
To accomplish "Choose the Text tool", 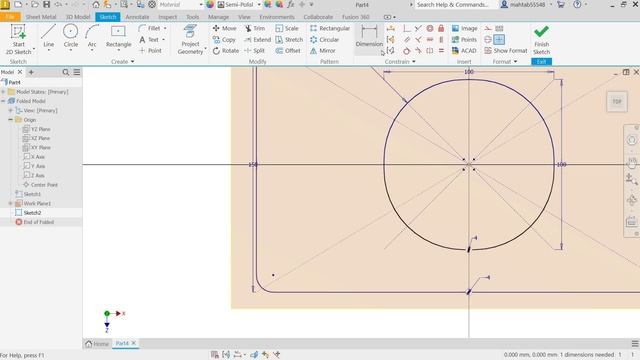I will [149, 40].
